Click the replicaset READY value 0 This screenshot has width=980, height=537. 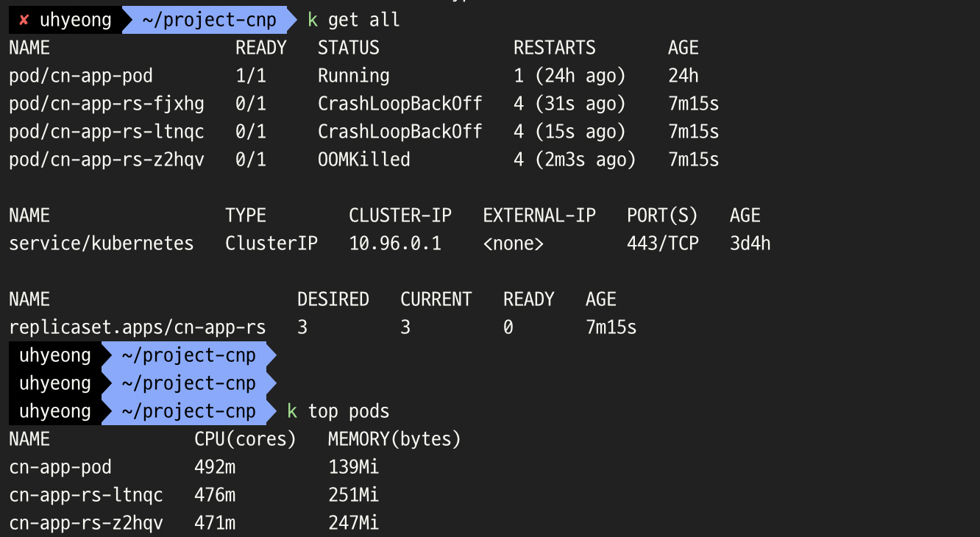click(x=508, y=327)
